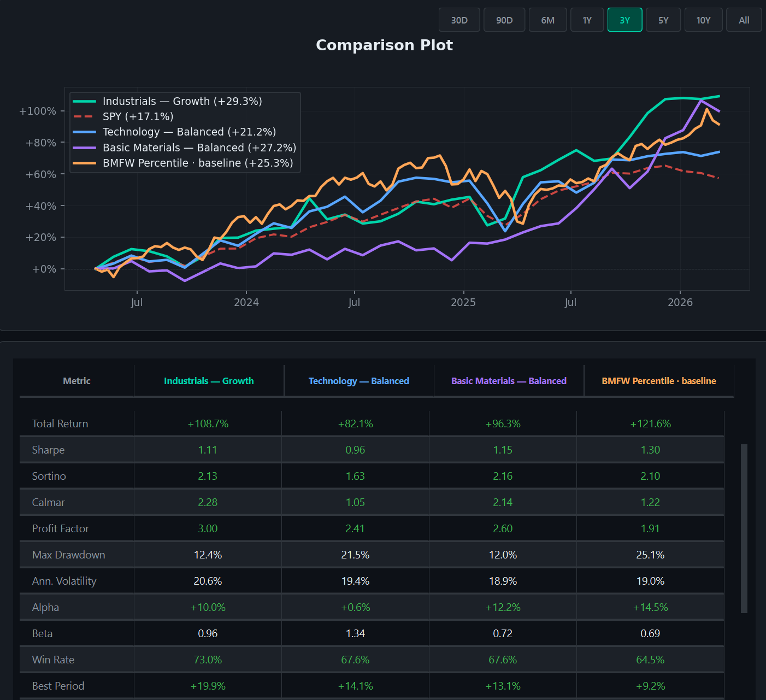Screen dimensions: 766x700
Task: Select the currently active 3Y timeframe
Action: [624, 20]
